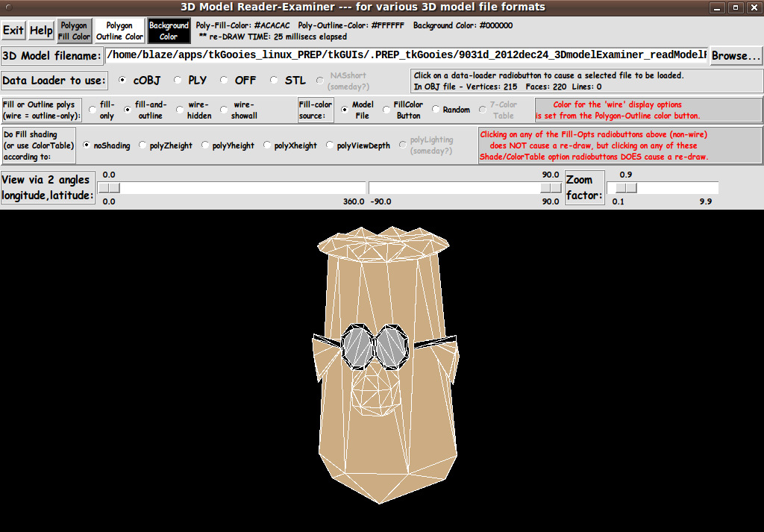This screenshot has height=532, width=764.
Task: Click the Zoom factor slider handle
Action: coord(626,187)
